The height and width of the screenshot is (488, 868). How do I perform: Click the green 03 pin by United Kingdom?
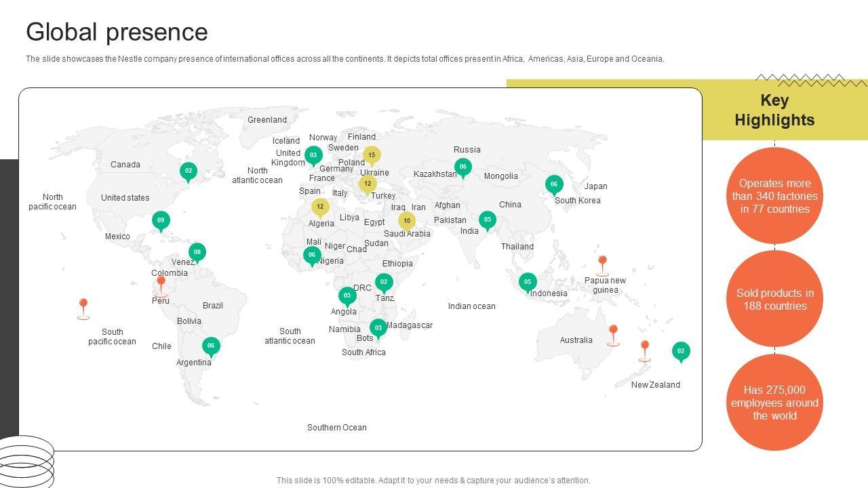313,155
